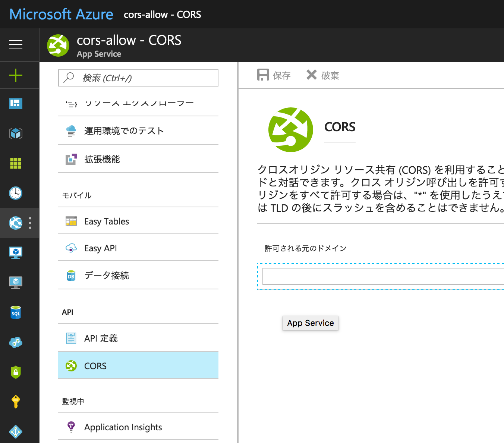The height and width of the screenshot is (443, 504).
Task: Click the Easy API cloud icon
Action: tap(71, 248)
